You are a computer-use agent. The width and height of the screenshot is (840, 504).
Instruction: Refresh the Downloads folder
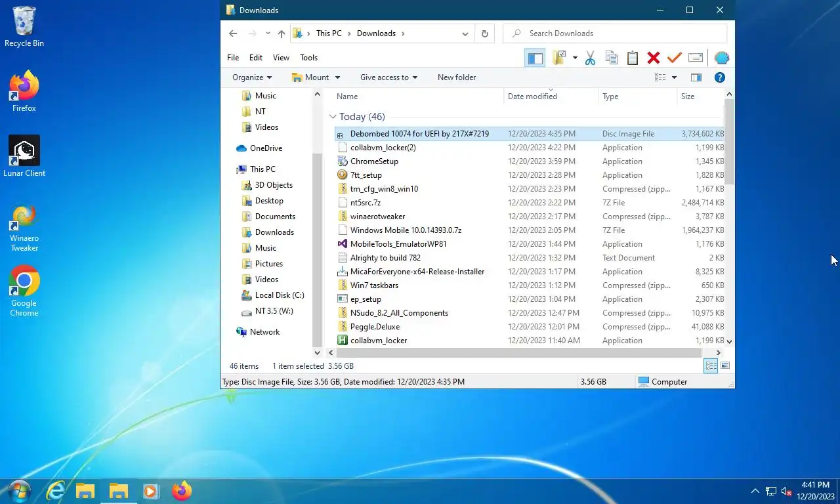(x=485, y=33)
